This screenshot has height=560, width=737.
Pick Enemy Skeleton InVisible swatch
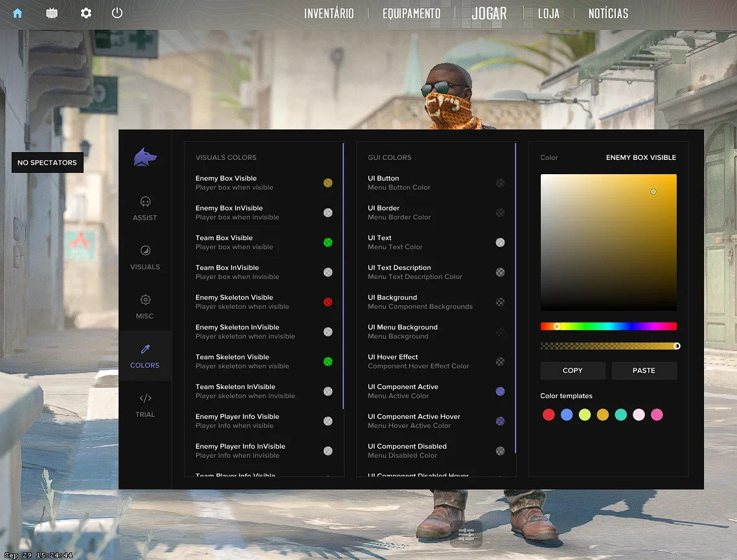click(x=328, y=331)
